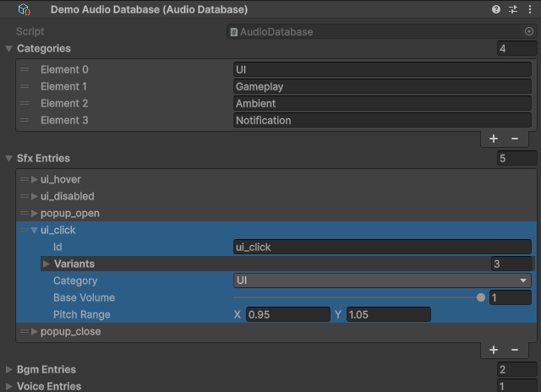This screenshot has width=541, height=392.
Task: Click the drag handle of popup_close
Action: 25,331
